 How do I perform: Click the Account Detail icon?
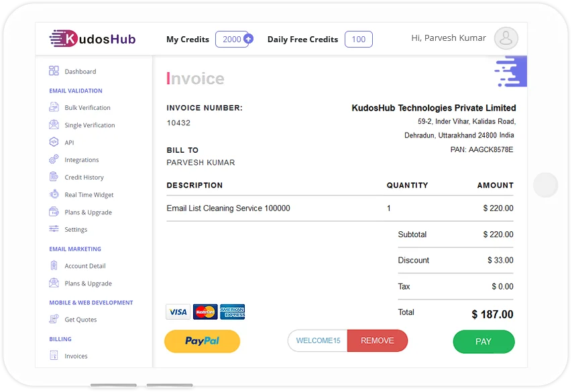[x=54, y=265]
